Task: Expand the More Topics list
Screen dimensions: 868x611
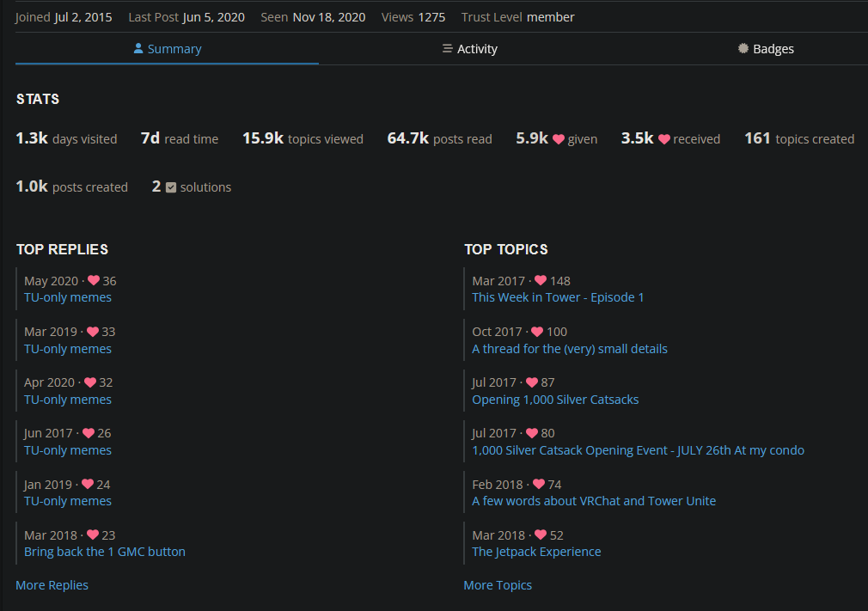Action: pyautogui.click(x=498, y=585)
